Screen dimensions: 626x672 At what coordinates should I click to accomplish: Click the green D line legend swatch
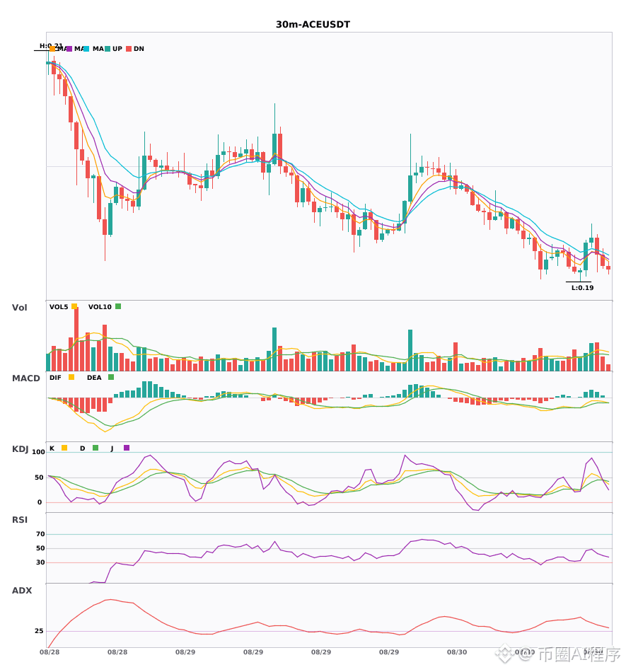[x=95, y=448]
